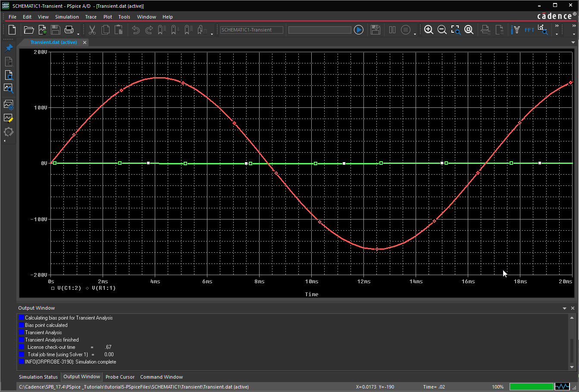579x392 pixels.
Task: Click the green simulation progress bar
Action: (x=532, y=386)
